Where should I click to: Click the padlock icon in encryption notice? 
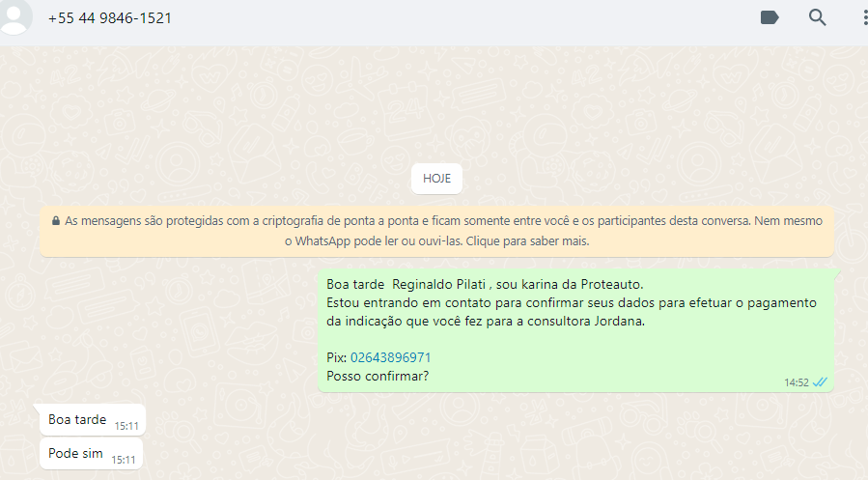[x=56, y=221]
